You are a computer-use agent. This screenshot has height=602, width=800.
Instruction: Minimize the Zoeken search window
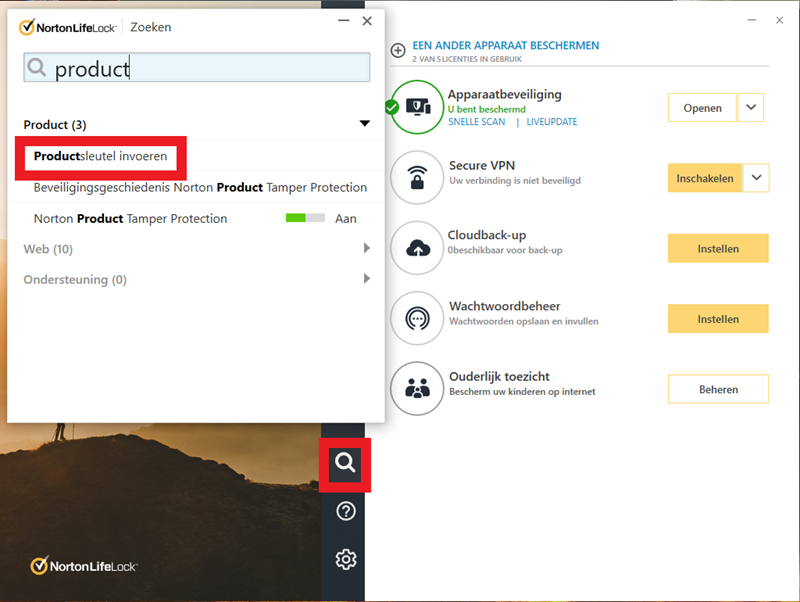click(x=343, y=21)
